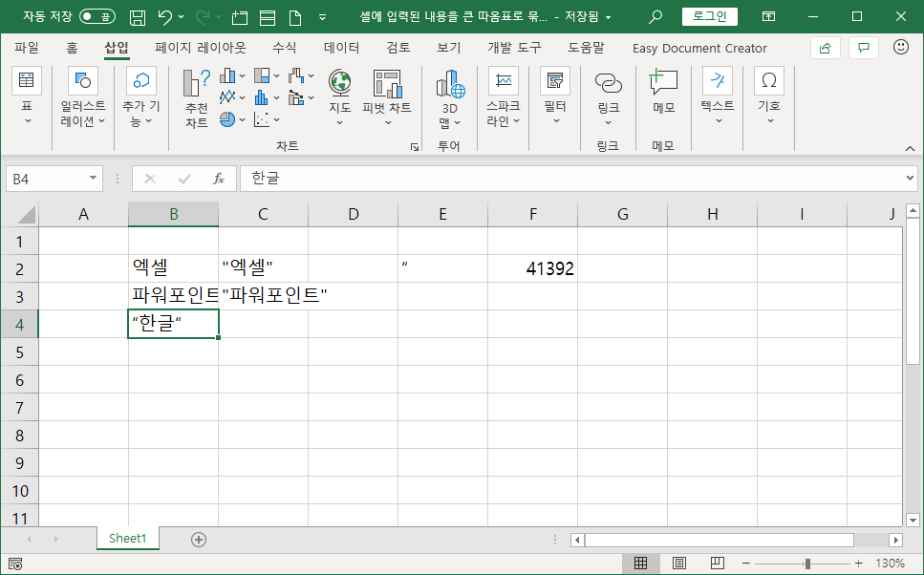This screenshot has height=575, width=924.
Task: Click the new blank document icon in quick access toolbar
Action: 295,18
